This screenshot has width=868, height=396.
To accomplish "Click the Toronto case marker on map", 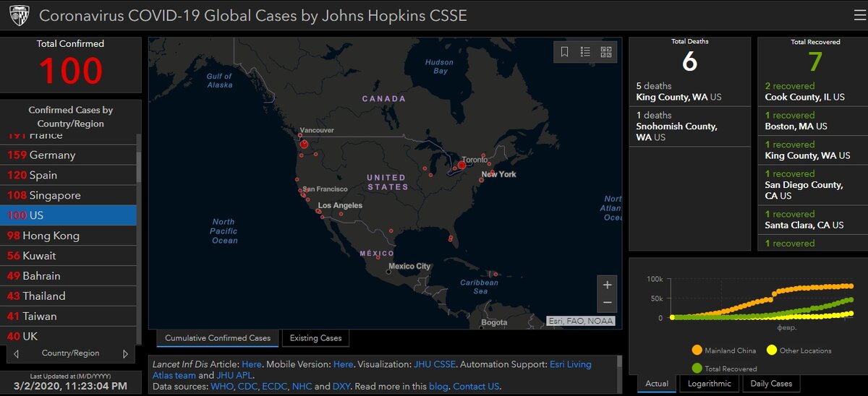I will [x=461, y=165].
